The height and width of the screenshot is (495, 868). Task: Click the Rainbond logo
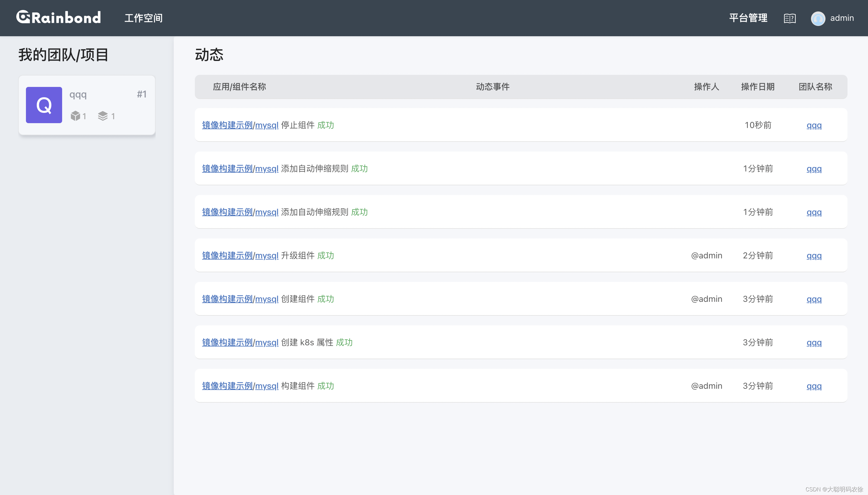click(x=59, y=17)
